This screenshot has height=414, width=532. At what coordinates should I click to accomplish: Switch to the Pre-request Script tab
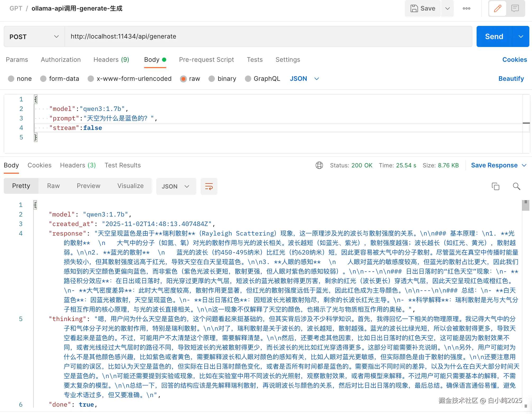pyautogui.click(x=206, y=60)
